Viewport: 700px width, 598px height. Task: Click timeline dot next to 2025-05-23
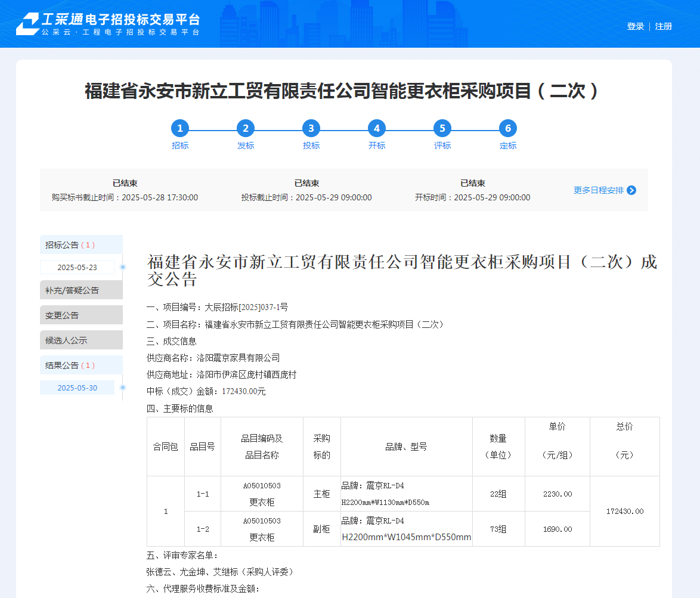pyautogui.click(x=123, y=267)
